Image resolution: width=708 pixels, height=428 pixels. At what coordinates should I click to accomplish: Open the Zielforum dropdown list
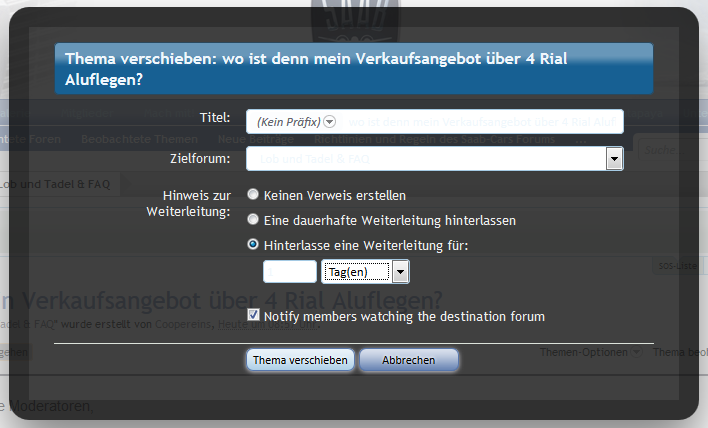coord(435,159)
